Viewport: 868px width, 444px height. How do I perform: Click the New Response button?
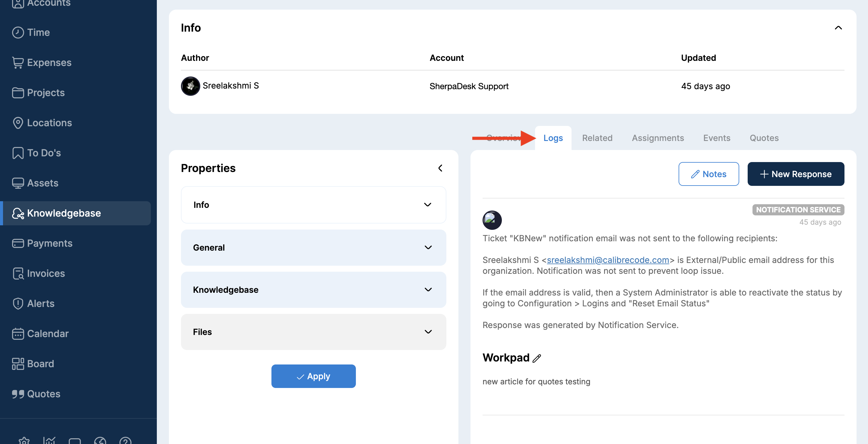click(x=796, y=174)
